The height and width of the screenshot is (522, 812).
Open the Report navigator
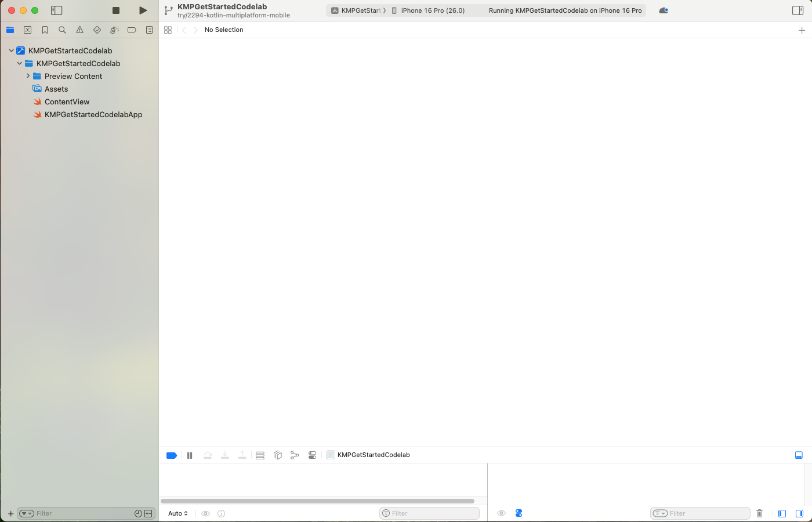pos(150,30)
